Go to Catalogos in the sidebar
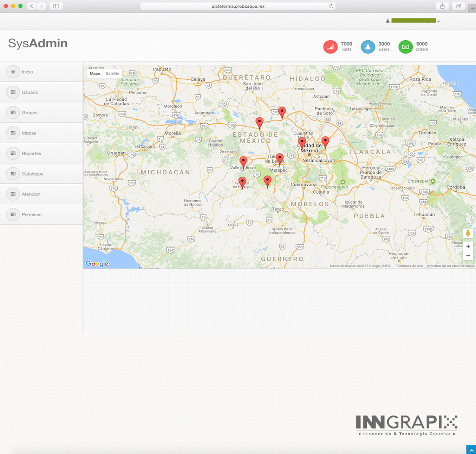The image size is (476, 454). point(32,174)
